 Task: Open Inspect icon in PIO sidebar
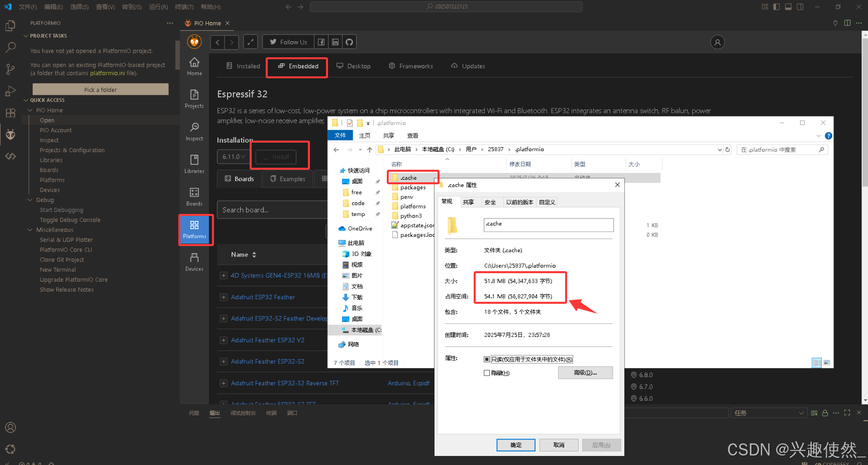click(194, 132)
